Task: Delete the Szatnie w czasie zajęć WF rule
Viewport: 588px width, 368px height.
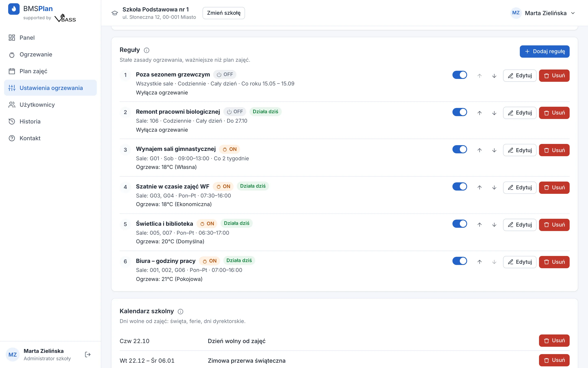Action: pos(554,187)
